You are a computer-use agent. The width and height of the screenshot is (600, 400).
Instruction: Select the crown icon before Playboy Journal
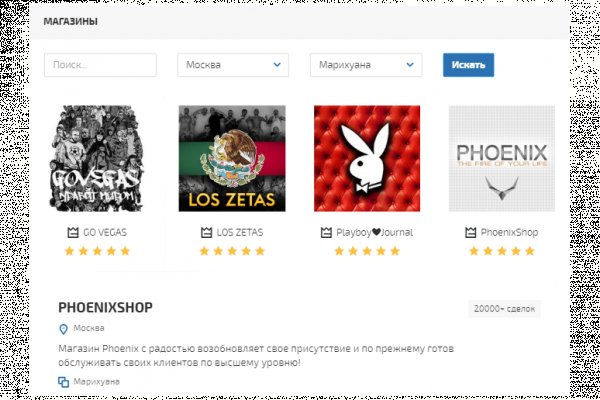(x=326, y=232)
